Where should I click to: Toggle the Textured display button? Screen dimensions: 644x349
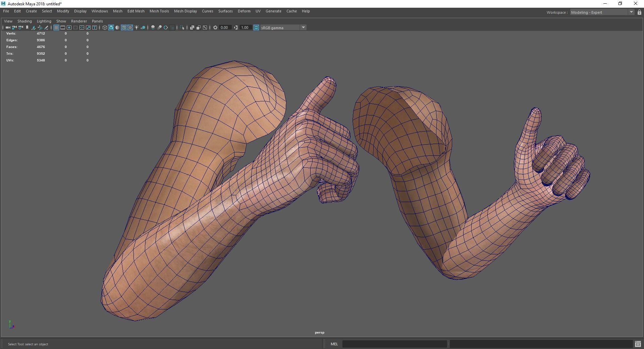(x=130, y=28)
